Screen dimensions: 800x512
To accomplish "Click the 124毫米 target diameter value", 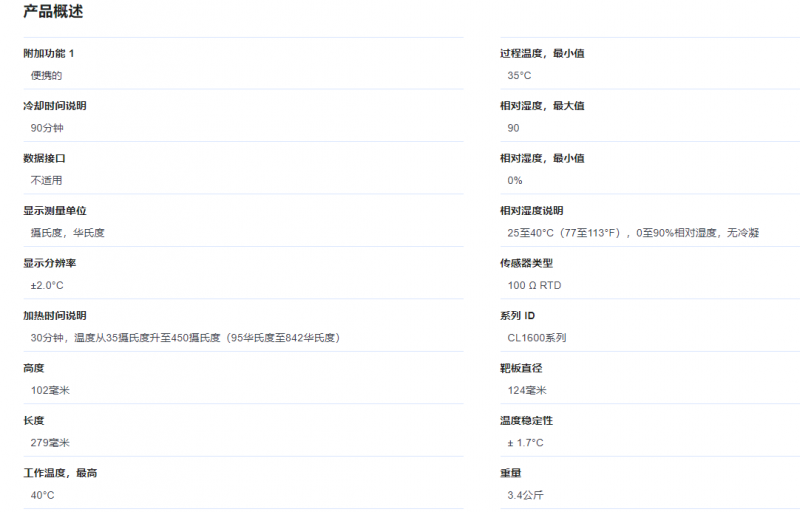I will tap(527, 390).
